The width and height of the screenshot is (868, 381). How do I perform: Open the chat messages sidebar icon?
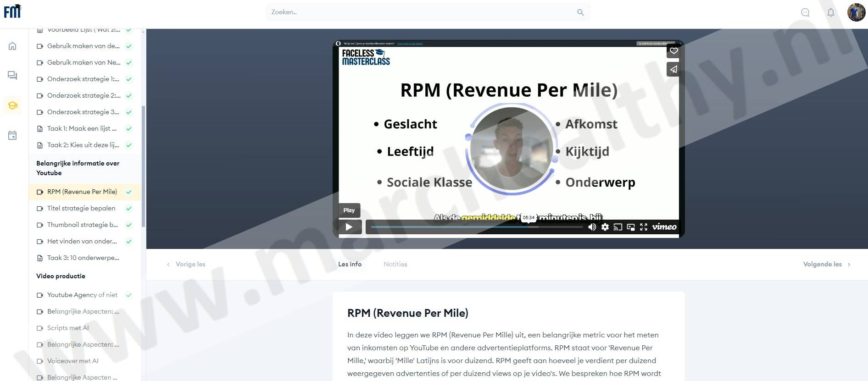point(12,76)
